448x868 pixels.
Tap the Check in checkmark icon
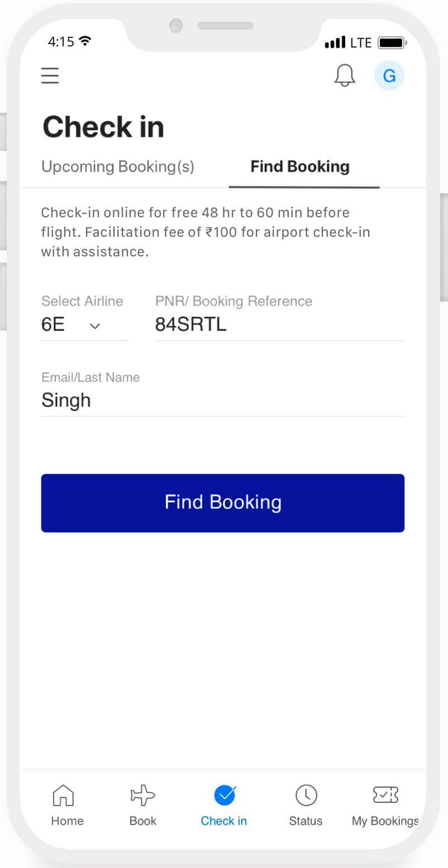225,794
